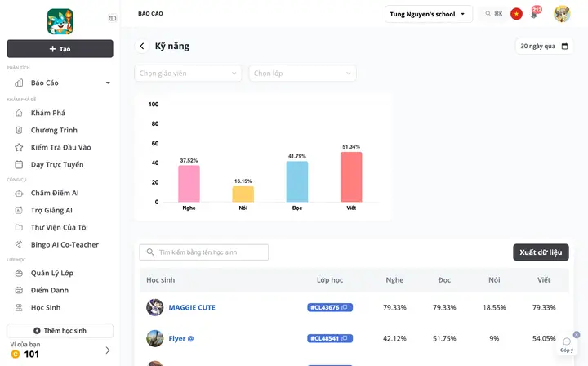Open the 30 ngày qua date range selector
This screenshot has height=366, width=588.
coord(544,46)
